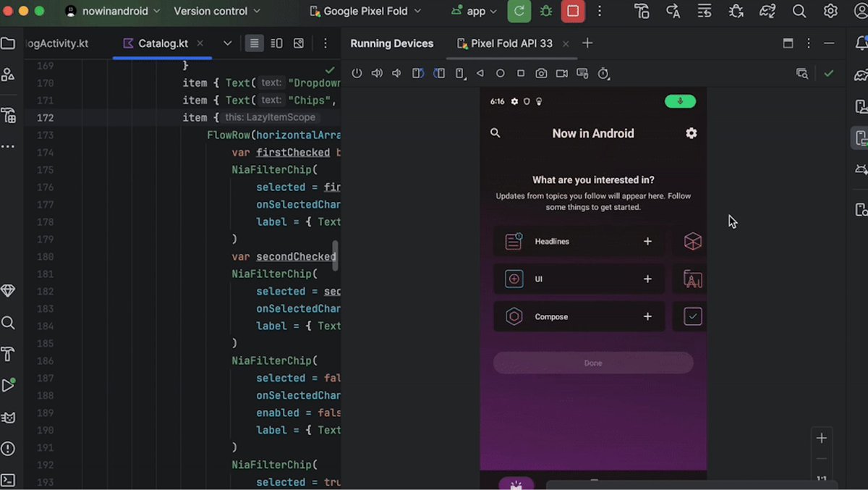The width and height of the screenshot is (868, 490).
Task: Click the UI inspection icon in Running Devices toolbar
Action: [801, 73]
